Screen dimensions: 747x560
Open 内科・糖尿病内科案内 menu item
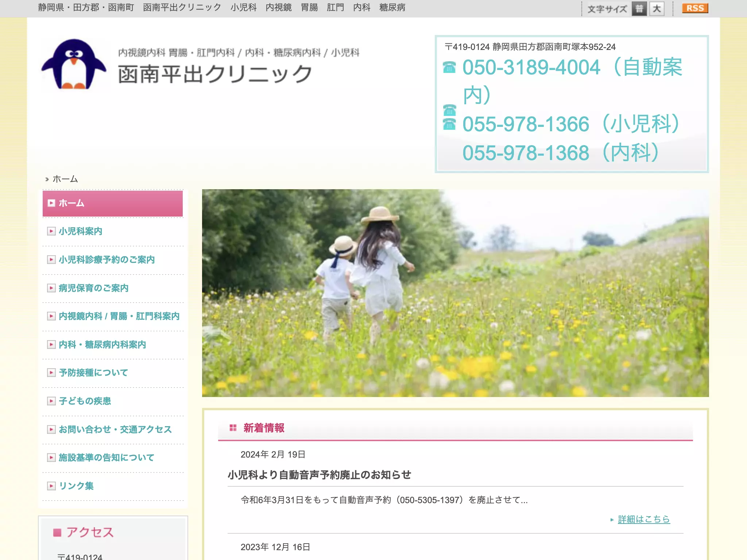(x=113, y=345)
